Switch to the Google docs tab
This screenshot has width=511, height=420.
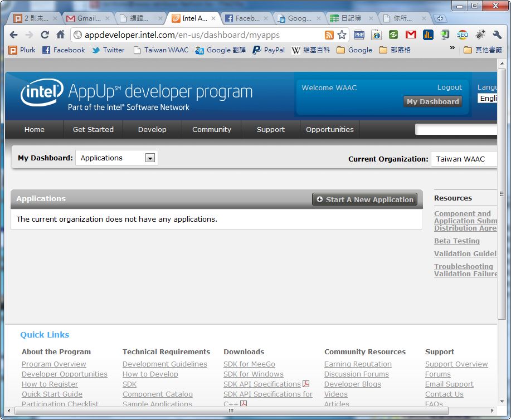tap(299, 18)
